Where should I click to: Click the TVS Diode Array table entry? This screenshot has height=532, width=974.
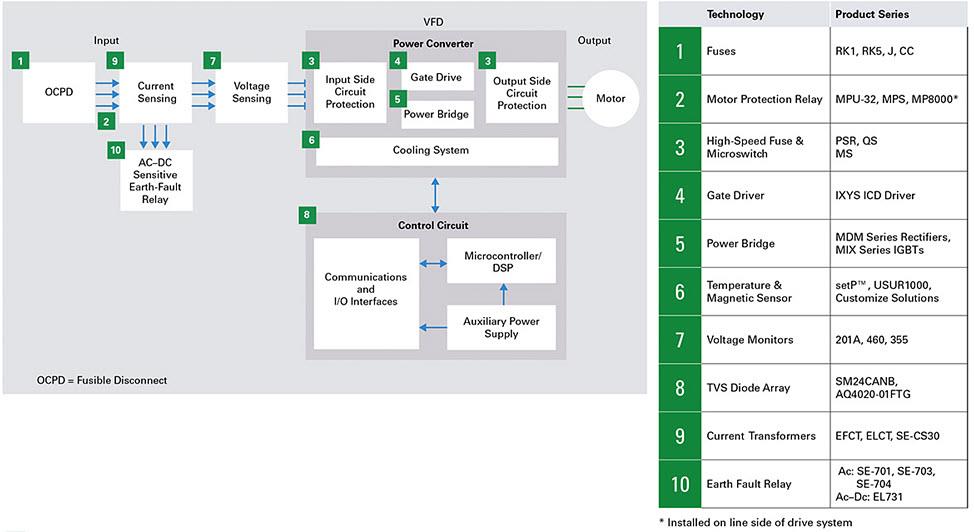(x=749, y=387)
